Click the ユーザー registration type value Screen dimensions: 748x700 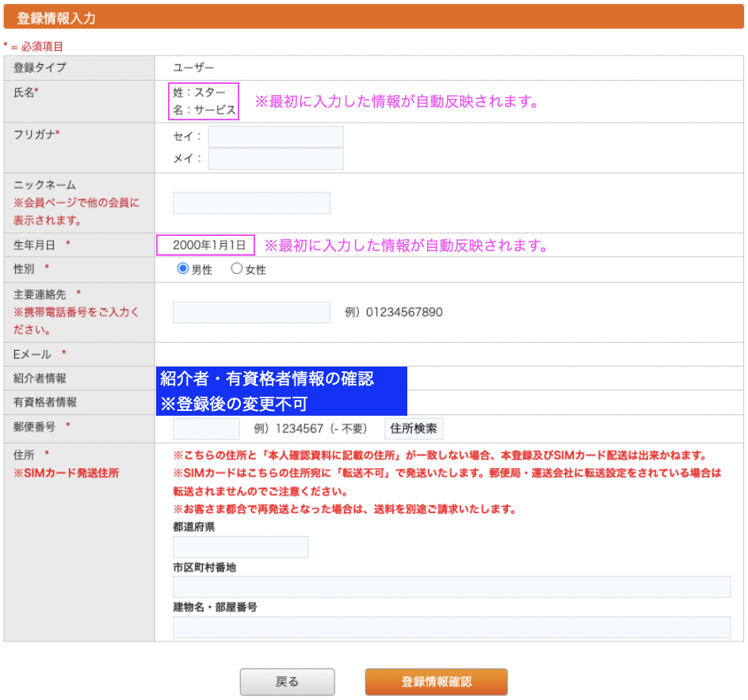pos(193,68)
